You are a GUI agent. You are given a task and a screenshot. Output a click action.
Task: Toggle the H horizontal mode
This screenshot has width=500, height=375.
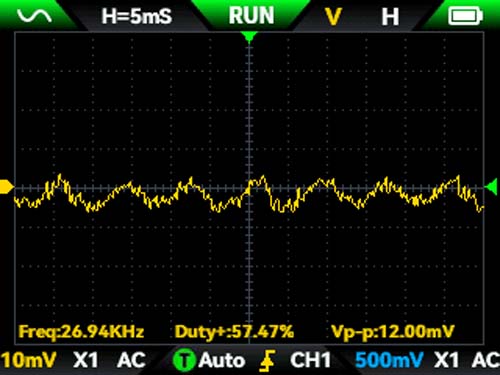[x=390, y=17]
